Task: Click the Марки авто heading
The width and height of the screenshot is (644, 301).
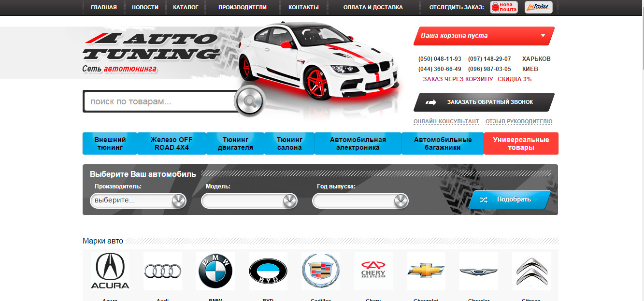Action: [103, 241]
